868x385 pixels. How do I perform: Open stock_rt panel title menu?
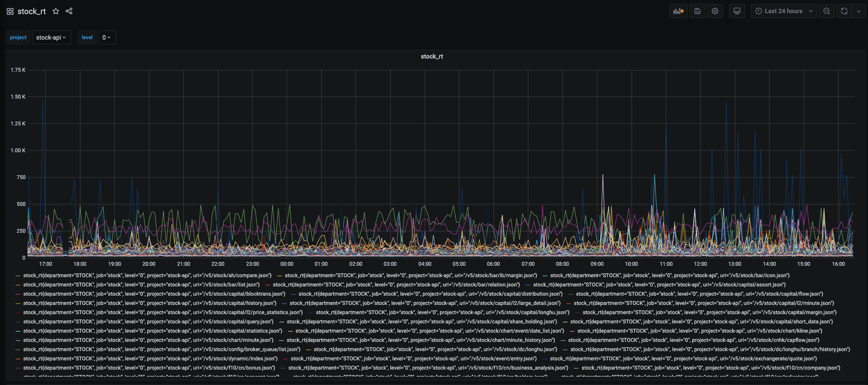(x=432, y=56)
